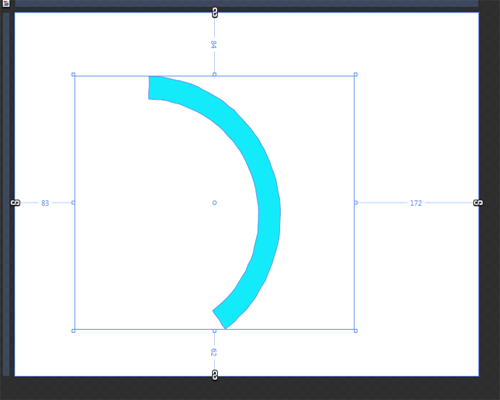Click the top margin value 84
This screenshot has height=400, width=500.
tap(214, 45)
